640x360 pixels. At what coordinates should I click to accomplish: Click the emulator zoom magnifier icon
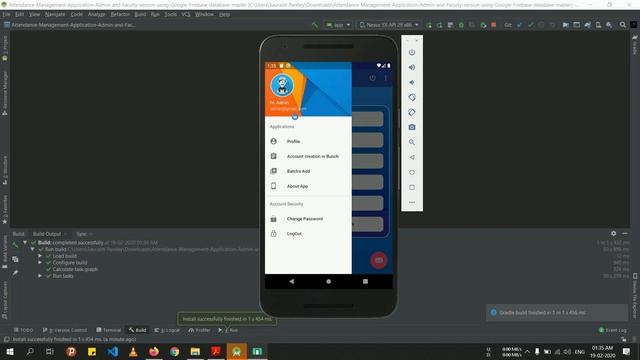412,142
